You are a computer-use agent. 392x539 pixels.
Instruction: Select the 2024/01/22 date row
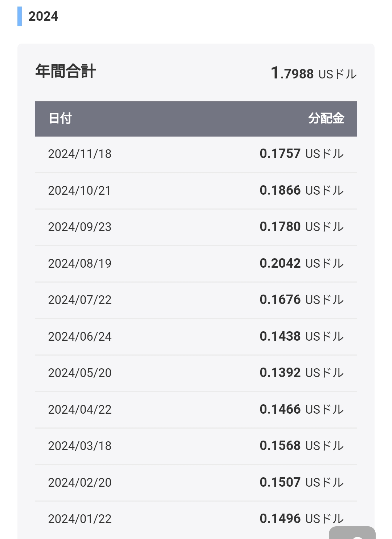click(x=196, y=519)
